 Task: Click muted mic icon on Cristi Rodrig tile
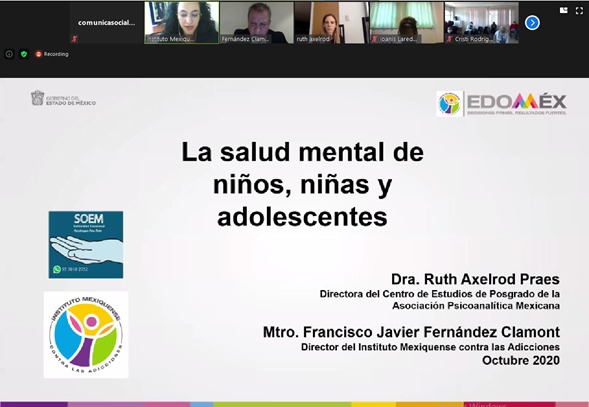click(449, 39)
